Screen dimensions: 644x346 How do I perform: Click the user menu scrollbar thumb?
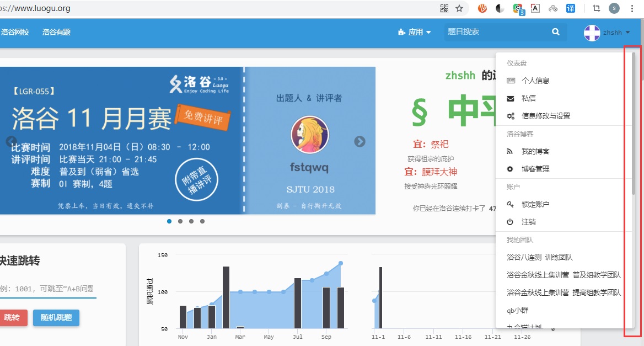pyautogui.click(x=633, y=123)
